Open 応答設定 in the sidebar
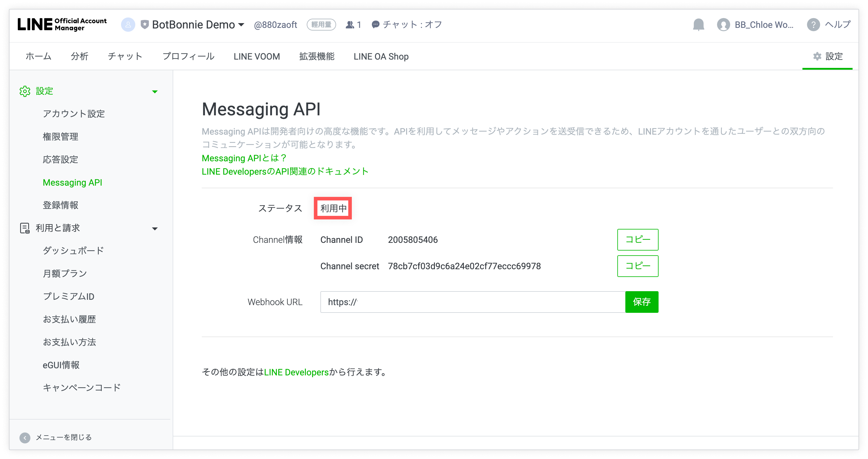 pos(60,159)
